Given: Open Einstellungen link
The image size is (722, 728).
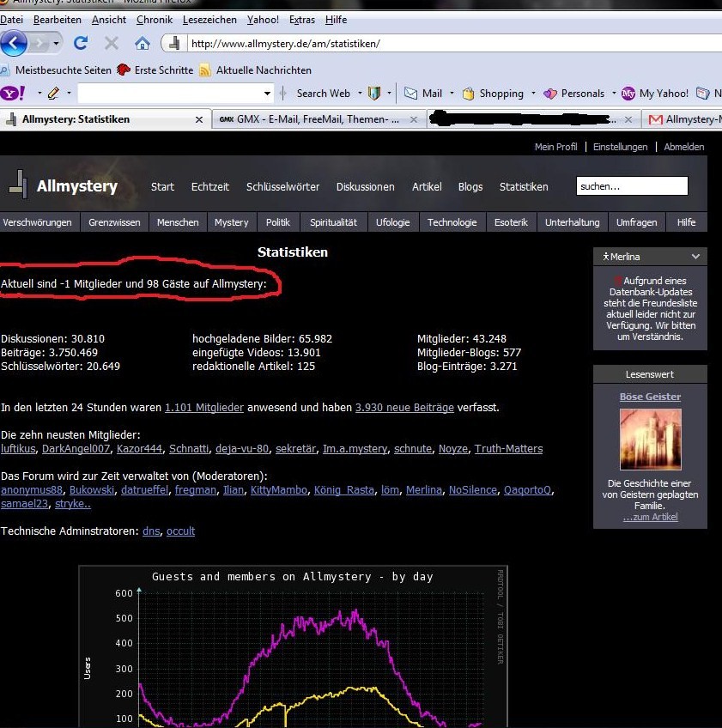Looking at the screenshot, I should point(620,147).
